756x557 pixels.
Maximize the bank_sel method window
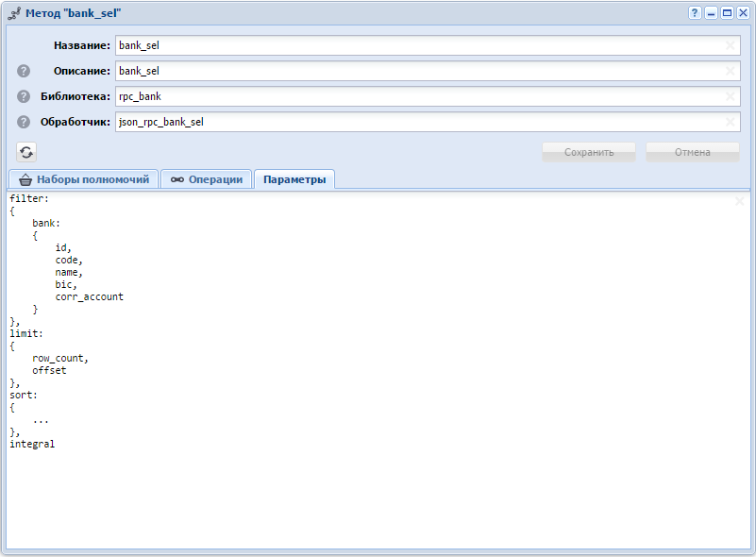(727, 13)
